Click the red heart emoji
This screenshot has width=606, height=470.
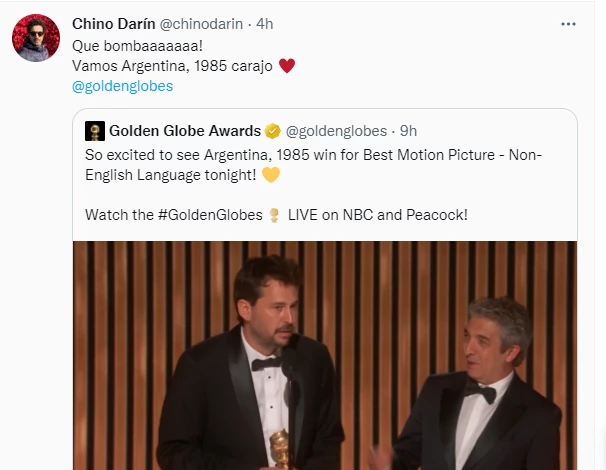pyautogui.click(x=287, y=66)
